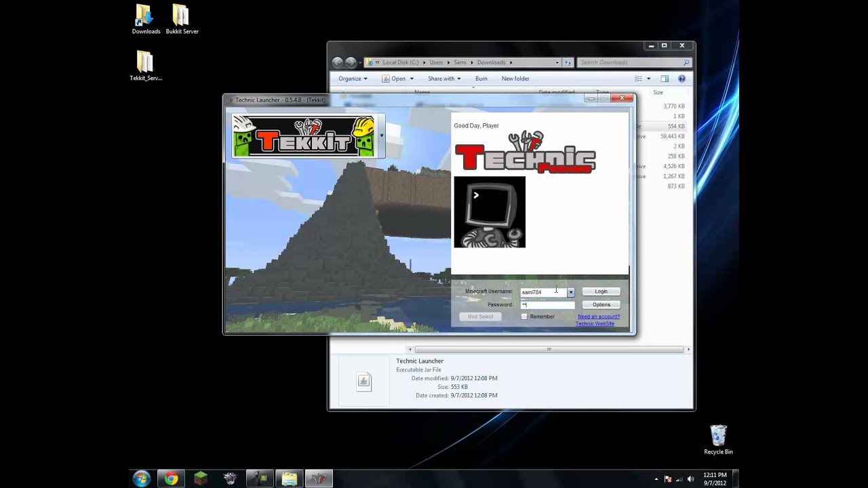
Task: Click the 59,443 KB size entry
Action: coord(673,136)
